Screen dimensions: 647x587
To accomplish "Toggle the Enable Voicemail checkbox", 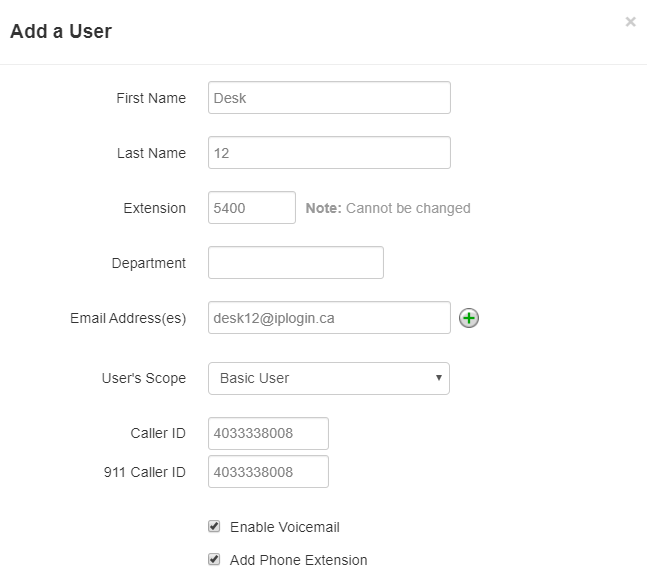I will pyautogui.click(x=214, y=526).
